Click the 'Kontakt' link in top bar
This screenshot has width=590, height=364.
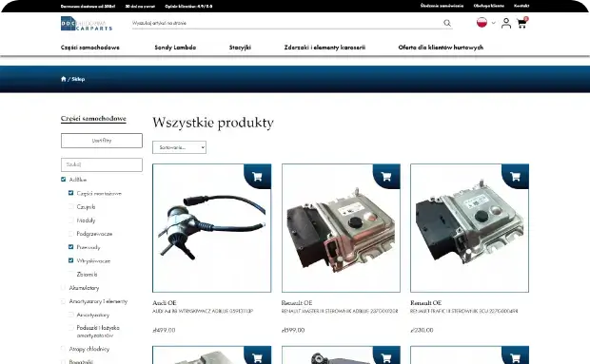[x=521, y=6]
